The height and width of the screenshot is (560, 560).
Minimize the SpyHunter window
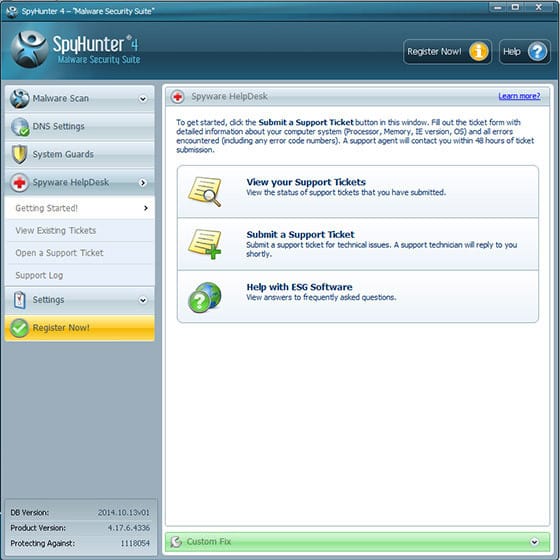498,7
